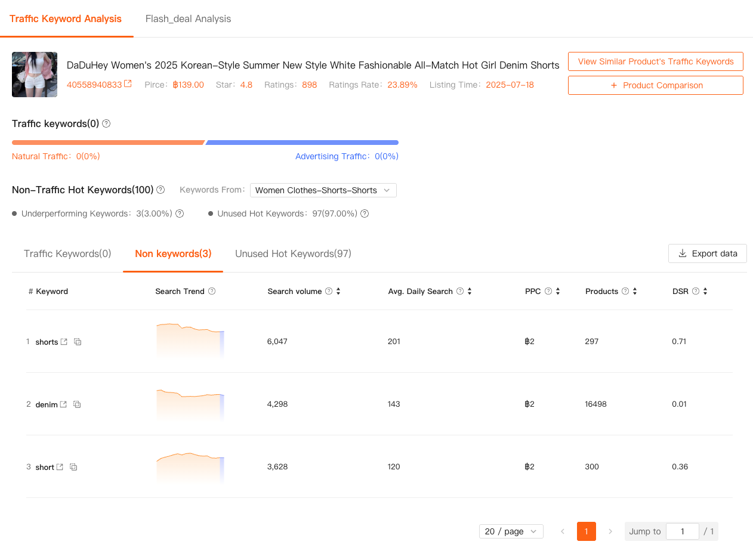Expand the 20 / page size selector
The width and height of the screenshot is (753, 560).
tap(511, 531)
